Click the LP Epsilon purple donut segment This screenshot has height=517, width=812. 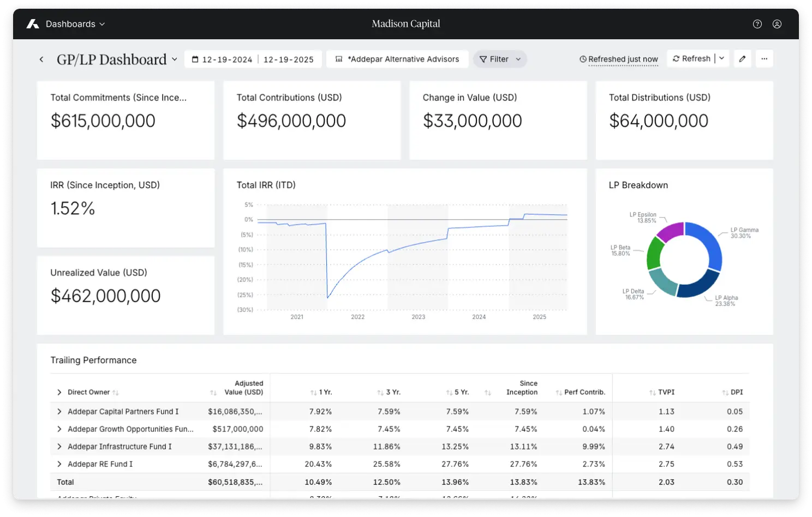point(671,231)
